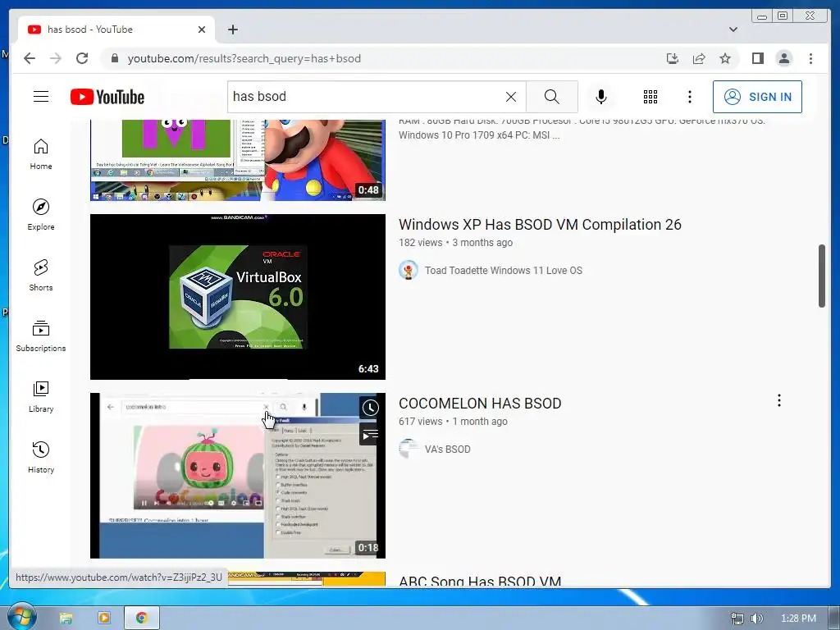Go to YouTube home via logo
This screenshot has width=840, height=630.
tap(107, 97)
